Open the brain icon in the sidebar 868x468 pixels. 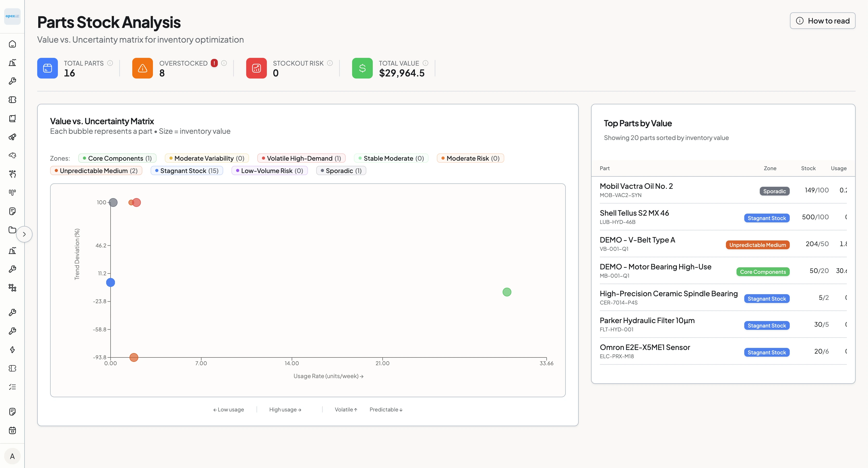click(12, 155)
